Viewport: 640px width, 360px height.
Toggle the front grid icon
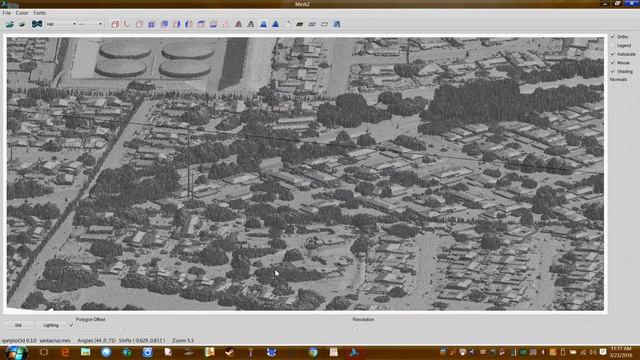152,24
